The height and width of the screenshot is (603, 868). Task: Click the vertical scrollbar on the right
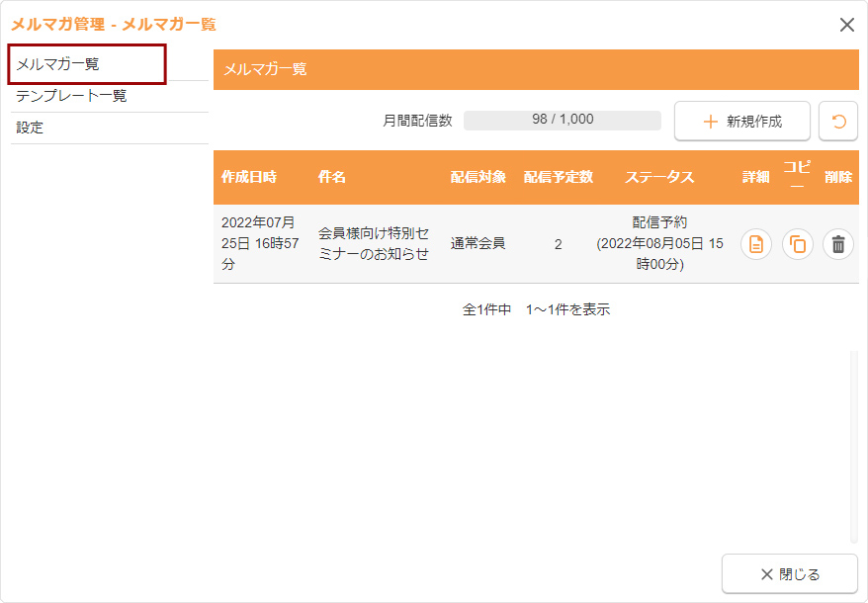pyautogui.click(x=854, y=445)
